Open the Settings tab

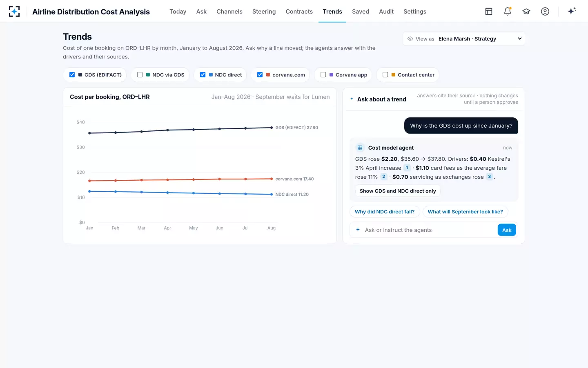click(415, 11)
